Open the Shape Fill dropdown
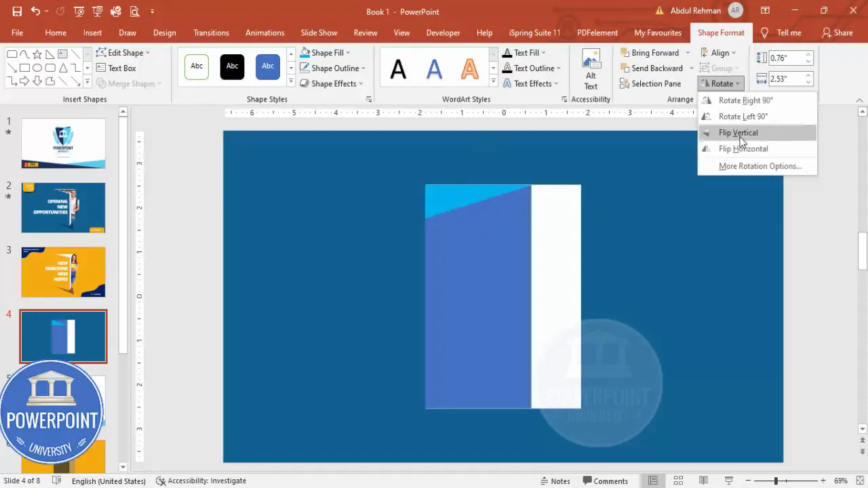Viewport: 868px width, 488px height. click(x=325, y=52)
